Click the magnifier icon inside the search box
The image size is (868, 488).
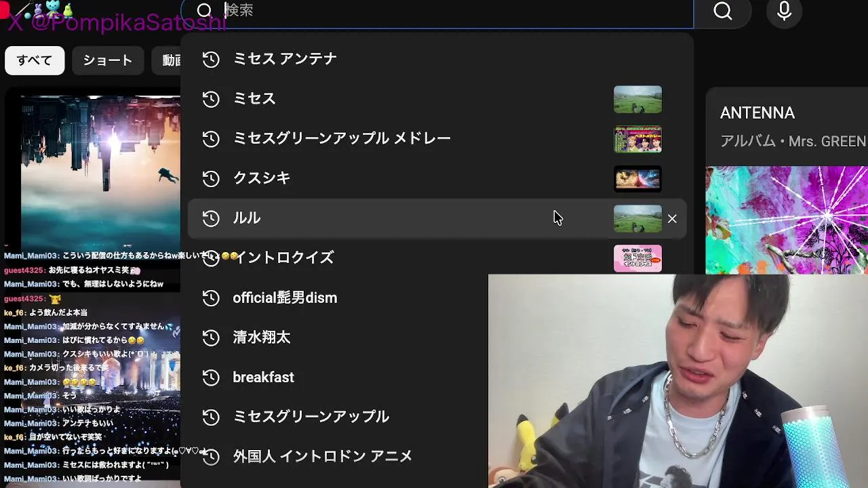tap(204, 11)
